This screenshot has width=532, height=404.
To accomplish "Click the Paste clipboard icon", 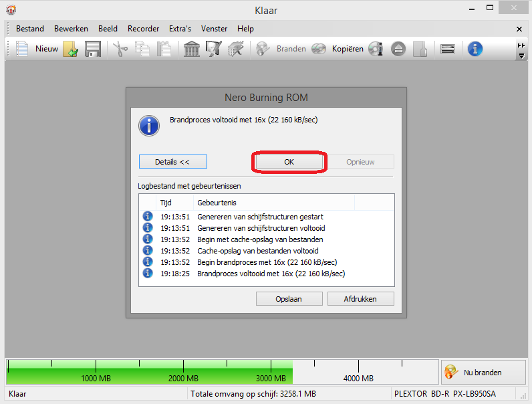I will [164, 49].
